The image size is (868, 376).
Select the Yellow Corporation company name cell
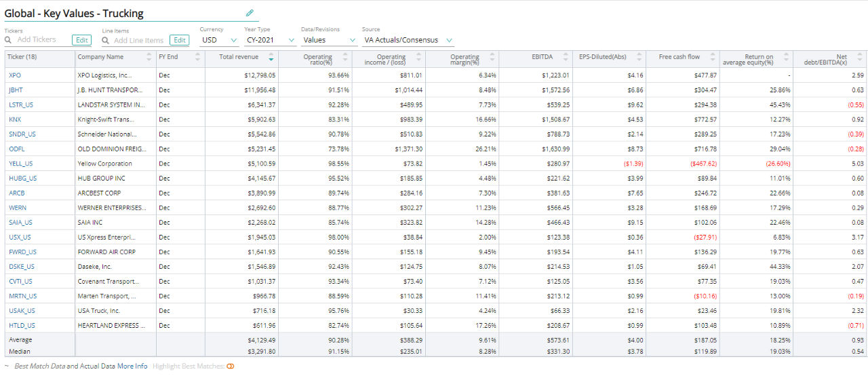tap(115, 164)
